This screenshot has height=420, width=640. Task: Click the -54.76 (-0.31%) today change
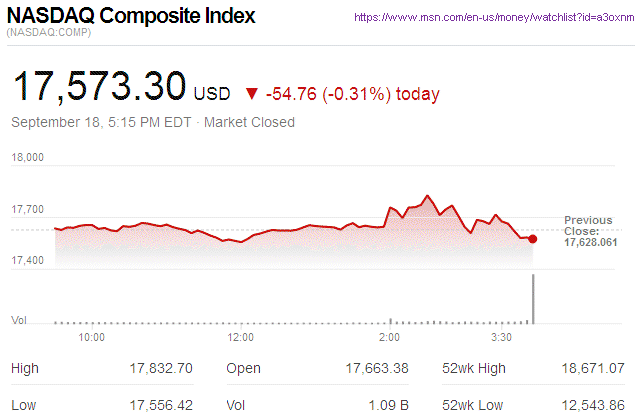pyautogui.click(x=352, y=94)
